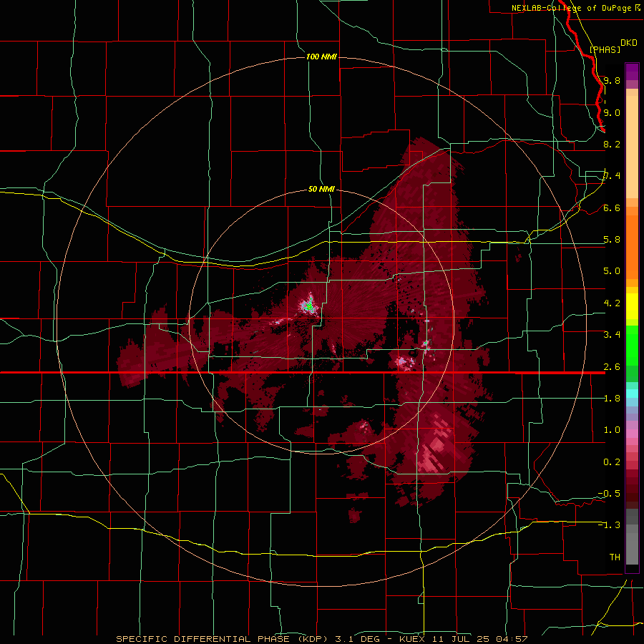Screen dimensions: 644x644
Task: Click the 4.2 value on the scale
Action: 612,303
